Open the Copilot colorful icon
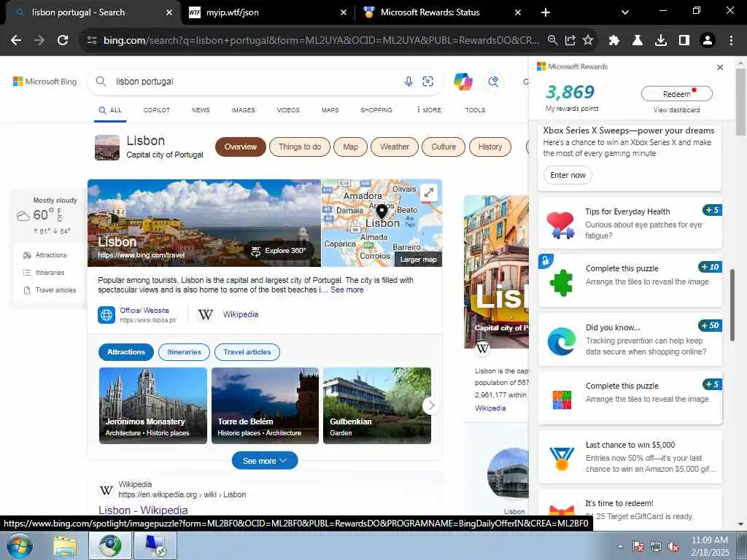Screen dimensions: 747x560 click(x=462, y=82)
